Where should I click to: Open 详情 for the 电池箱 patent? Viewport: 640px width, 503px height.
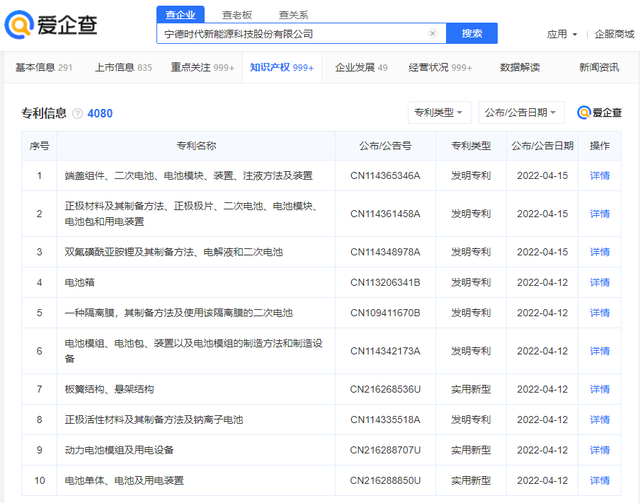tap(599, 283)
